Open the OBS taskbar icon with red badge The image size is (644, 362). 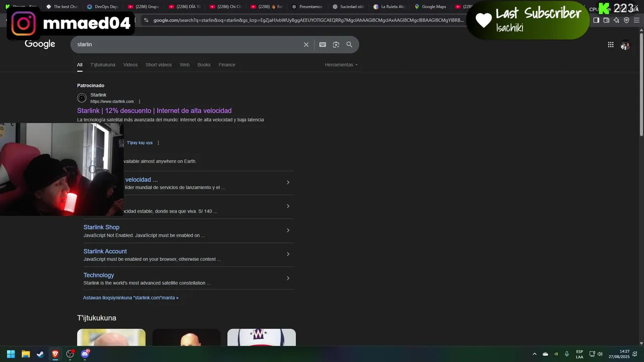(x=70, y=354)
